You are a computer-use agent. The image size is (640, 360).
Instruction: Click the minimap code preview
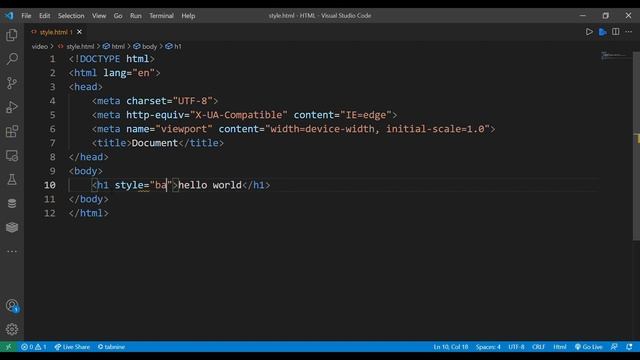[615, 55]
